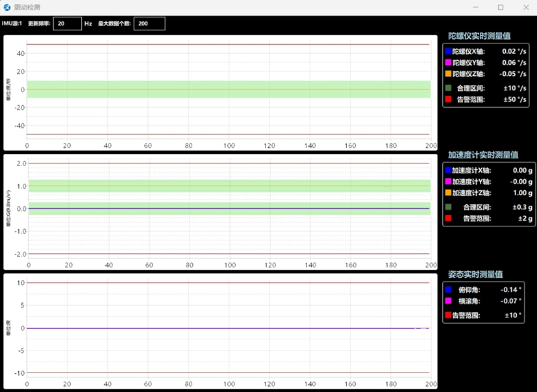This screenshot has width=537, height=392.
Task: Click the orange swatch for 加速度计Z轴
Action: (448, 193)
